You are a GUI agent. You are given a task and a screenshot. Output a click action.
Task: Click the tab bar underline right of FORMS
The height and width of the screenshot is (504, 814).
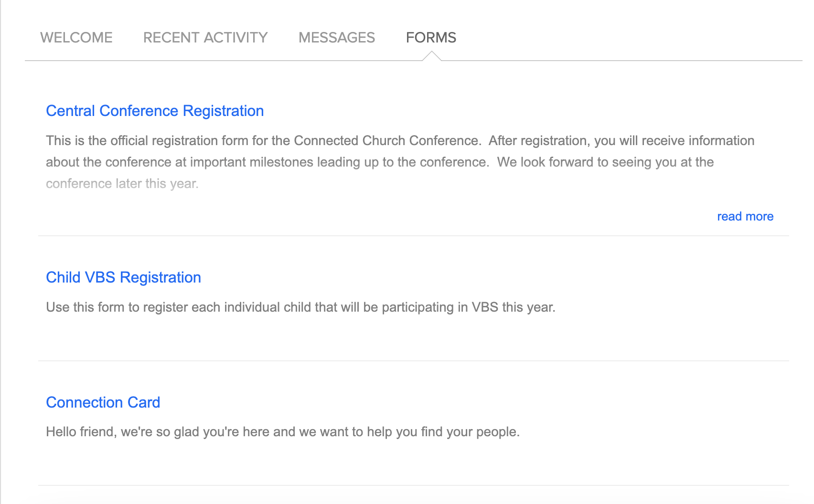[x=621, y=61]
